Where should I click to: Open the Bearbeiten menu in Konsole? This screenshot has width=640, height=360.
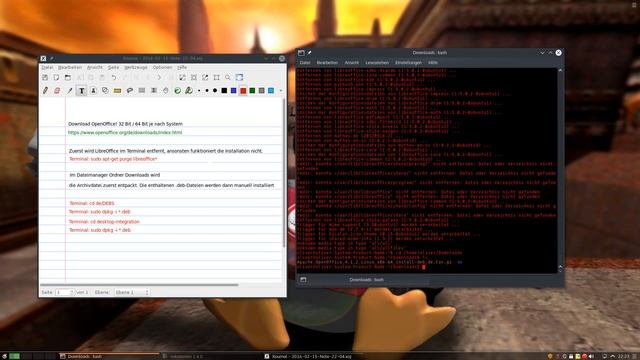(x=327, y=63)
